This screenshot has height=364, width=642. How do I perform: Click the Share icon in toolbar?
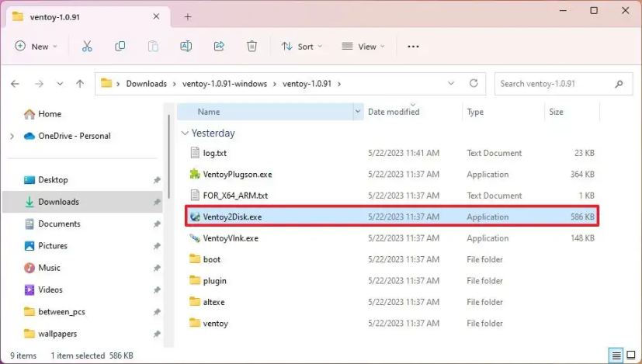click(219, 47)
